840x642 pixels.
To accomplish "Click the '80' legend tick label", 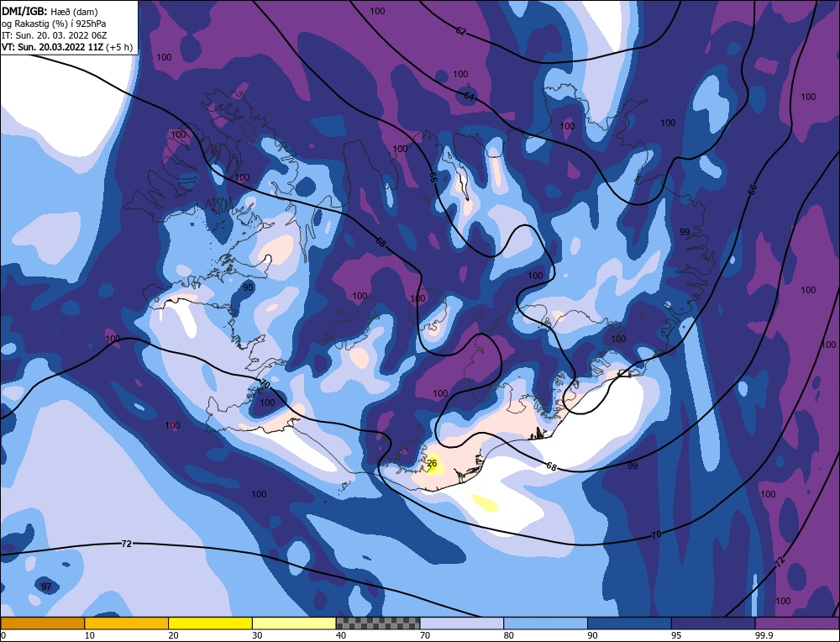I will 509,635.
